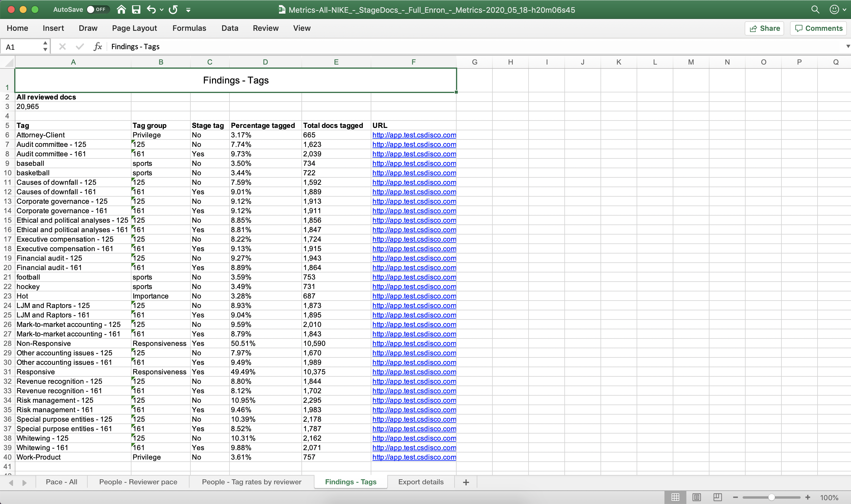This screenshot has width=851, height=504.
Task: Click the "Total docs tagged" header cell
Action: click(x=336, y=126)
